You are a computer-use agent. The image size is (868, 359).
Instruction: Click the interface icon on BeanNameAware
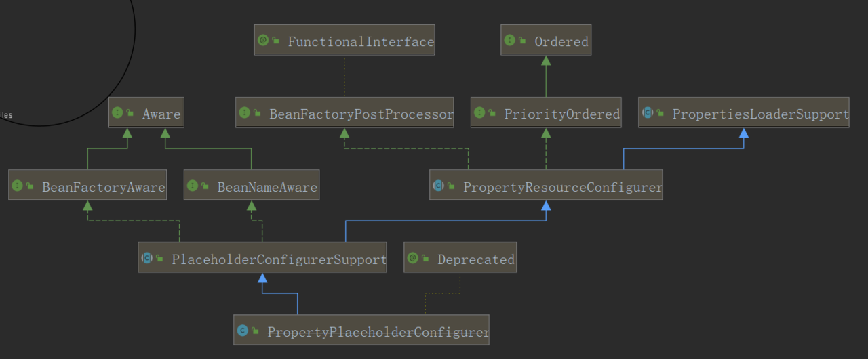193,185
